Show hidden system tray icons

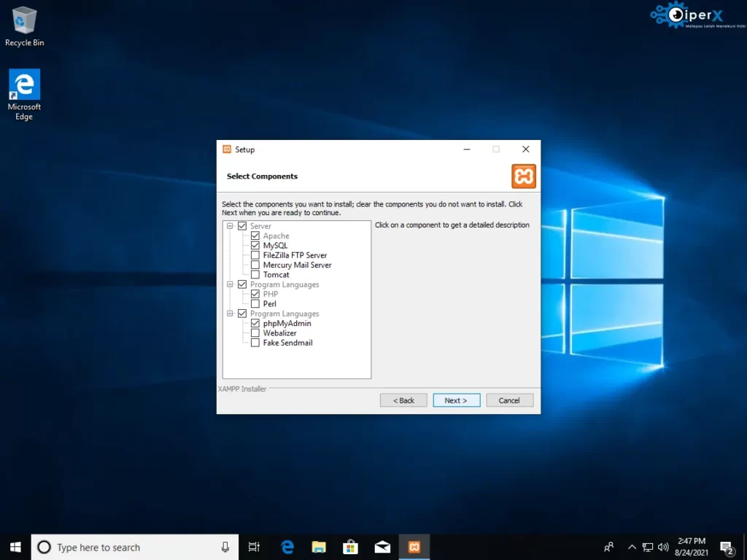pos(631,547)
